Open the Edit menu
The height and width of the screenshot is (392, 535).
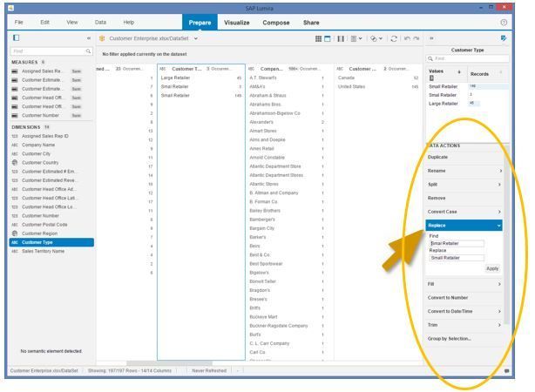pos(44,22)
